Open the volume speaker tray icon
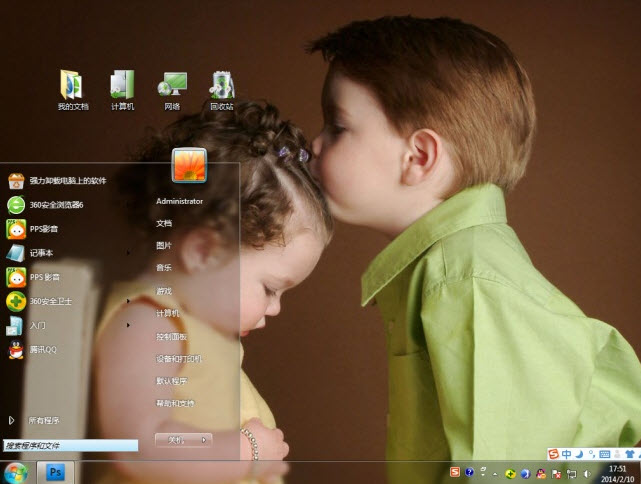 coord(587,474)
